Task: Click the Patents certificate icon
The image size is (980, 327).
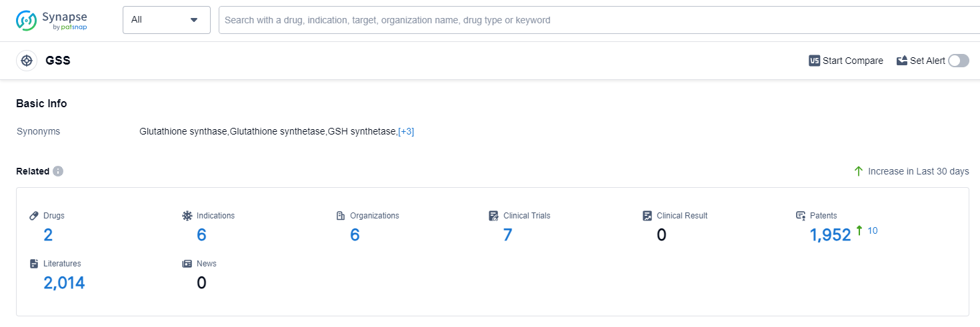Action: point(801,216)
